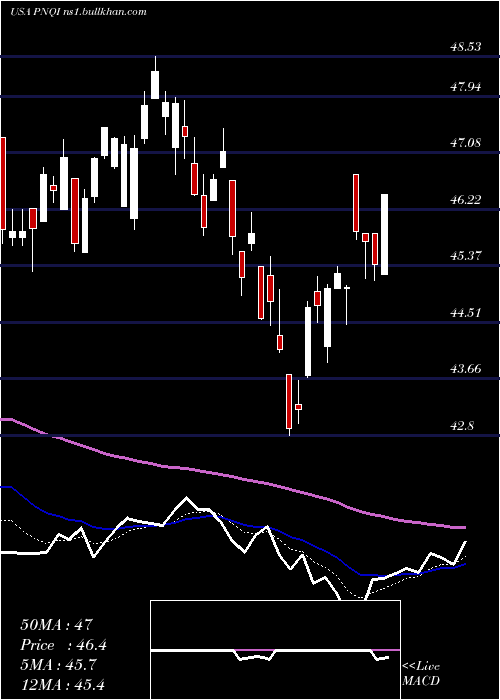This screenshot has height=700, width=500.
Task: Click the last tall white candlestick
Action: point(384,234)
